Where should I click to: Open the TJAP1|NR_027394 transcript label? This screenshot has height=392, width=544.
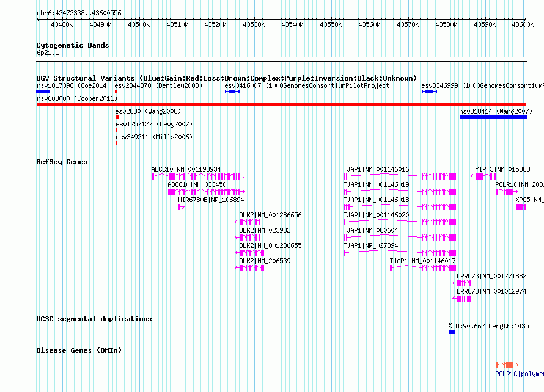[x=370, y=245]
